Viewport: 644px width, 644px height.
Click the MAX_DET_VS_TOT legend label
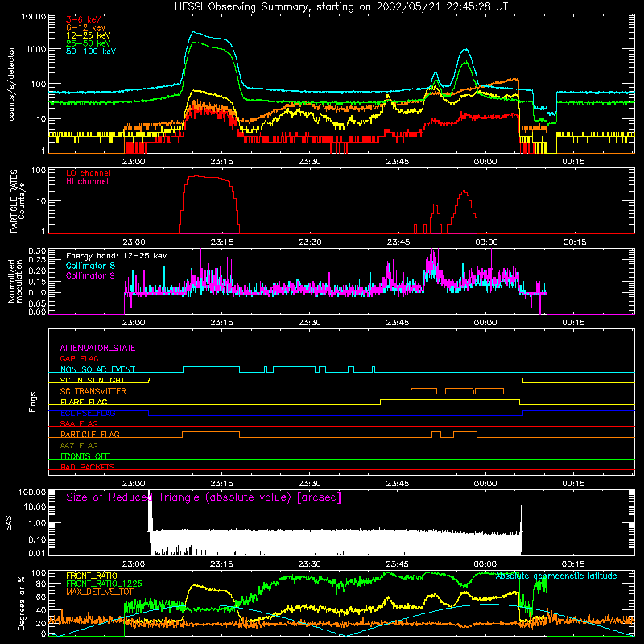pos(99,592)
